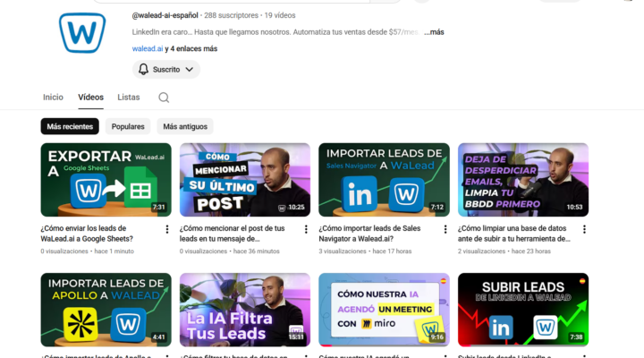
Task: Open options menu for limpiar base de datos video
Action: click(x=584, y=229)
